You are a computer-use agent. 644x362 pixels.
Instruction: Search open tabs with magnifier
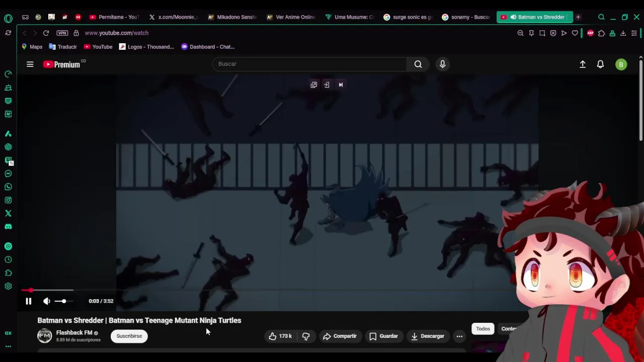(601, 17)
